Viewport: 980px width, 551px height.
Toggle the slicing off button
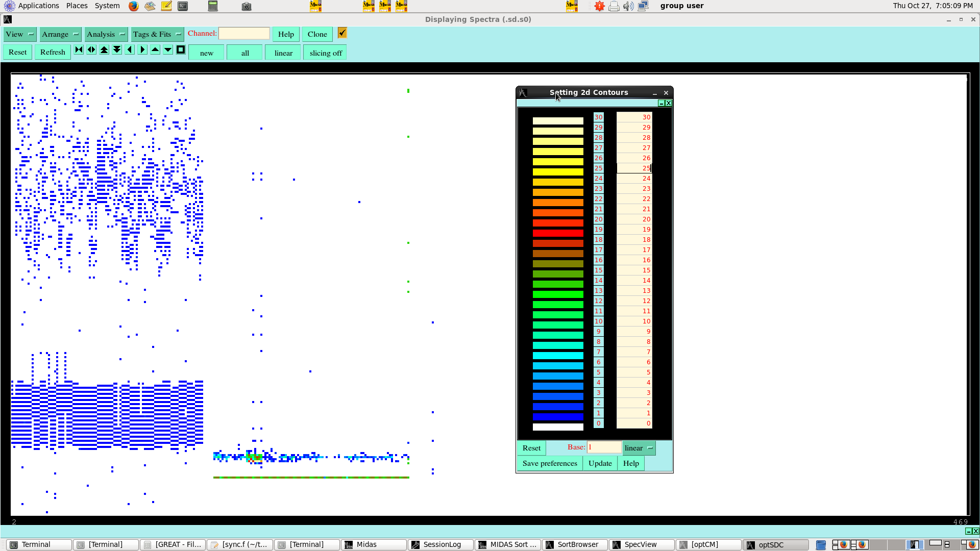click(325, 53)
